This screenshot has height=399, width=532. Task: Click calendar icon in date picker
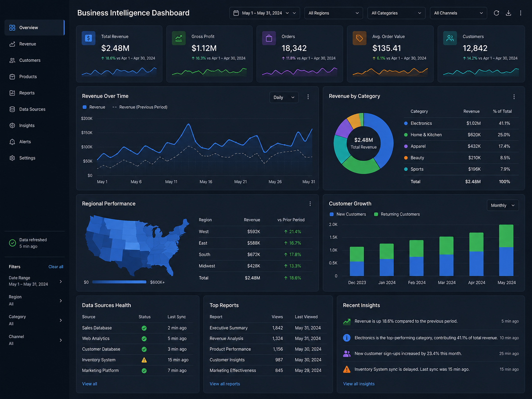(236, 13)
